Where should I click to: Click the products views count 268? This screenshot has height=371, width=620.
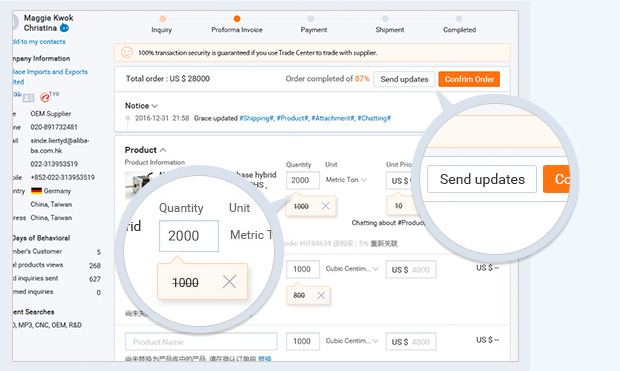click(x=95, y=265)
